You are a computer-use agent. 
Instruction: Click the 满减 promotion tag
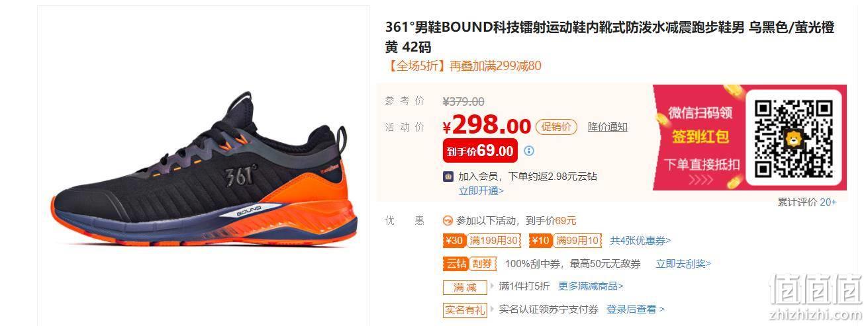pos(465,287)
